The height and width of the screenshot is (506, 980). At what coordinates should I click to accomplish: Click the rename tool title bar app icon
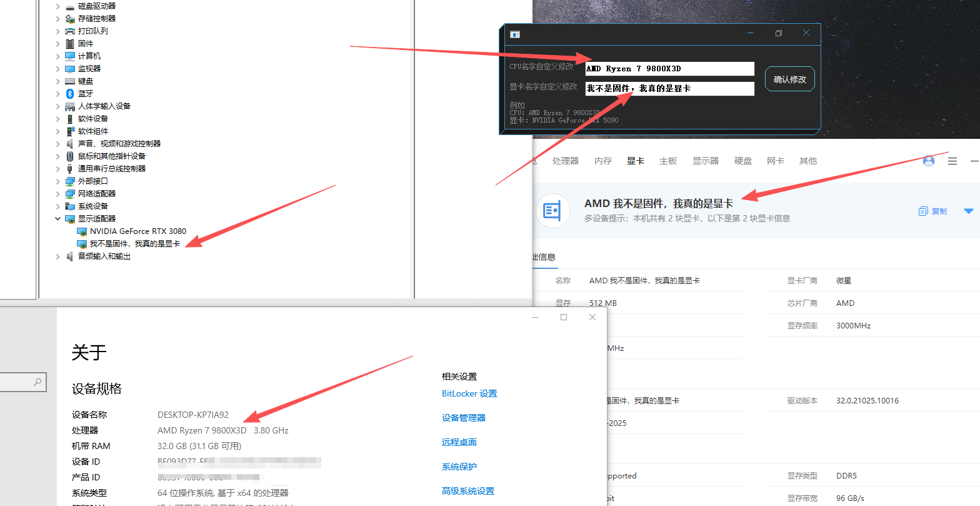pyautogui.click(x=515, y=34)
